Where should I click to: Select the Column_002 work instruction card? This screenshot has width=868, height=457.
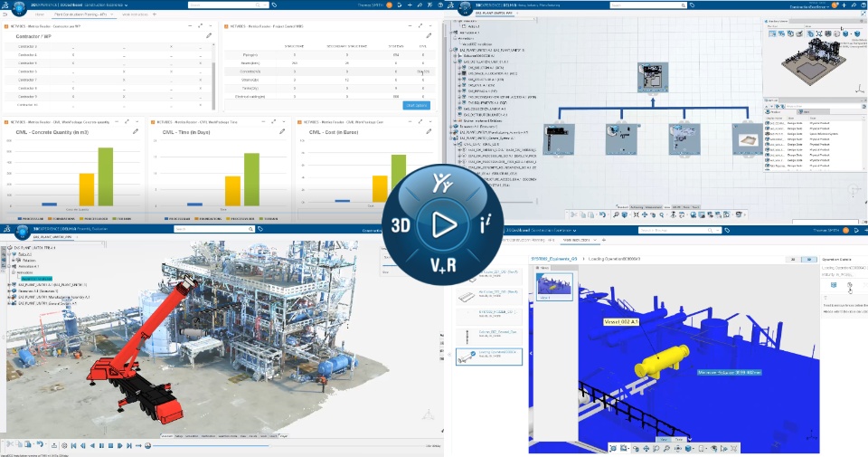coord(489,336)
